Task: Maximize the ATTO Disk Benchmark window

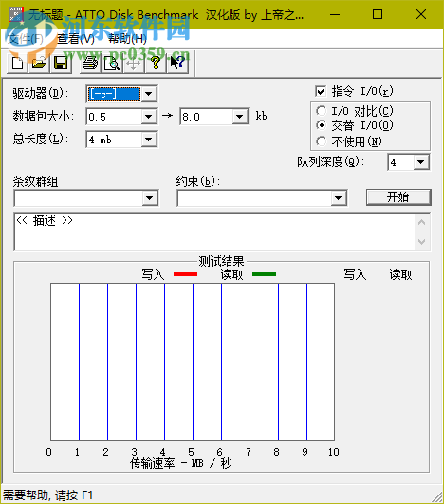Action: 378,14
